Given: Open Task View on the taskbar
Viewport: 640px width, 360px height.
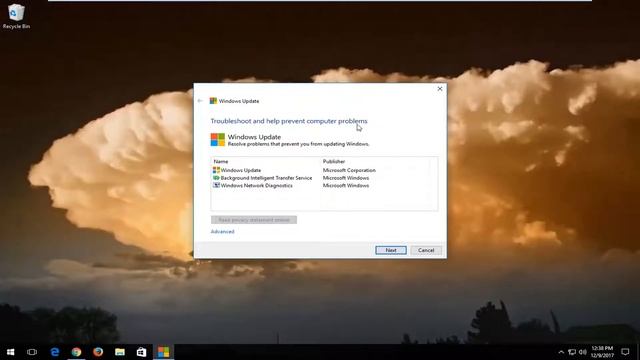Looking at the screenshot, I should coord(32,352).
